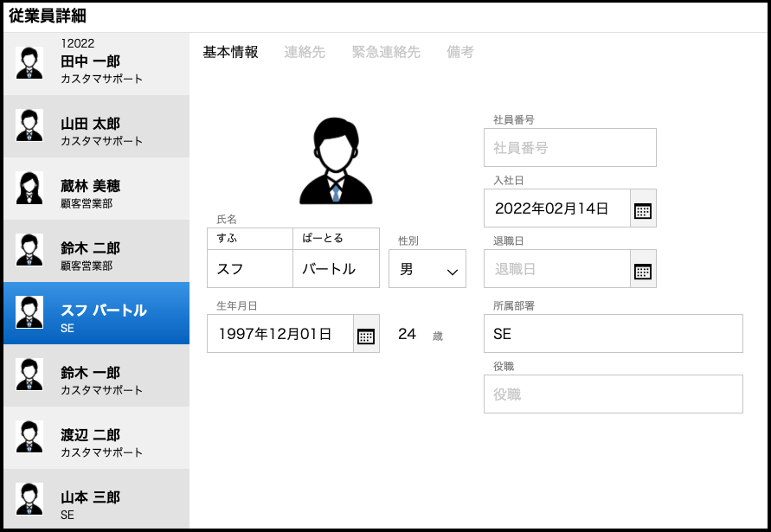The image size is (771, 532).
Task: Click the large employee profile avatar
Action: click(335, 162)
